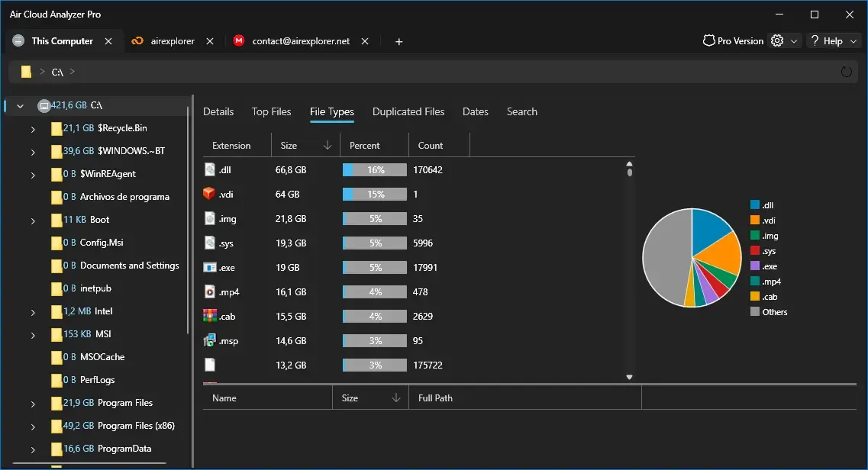Click the MEGA account tab icon
Image resolution: width=868 pixels, height=470 pixels.
click(x=239, y=41)
